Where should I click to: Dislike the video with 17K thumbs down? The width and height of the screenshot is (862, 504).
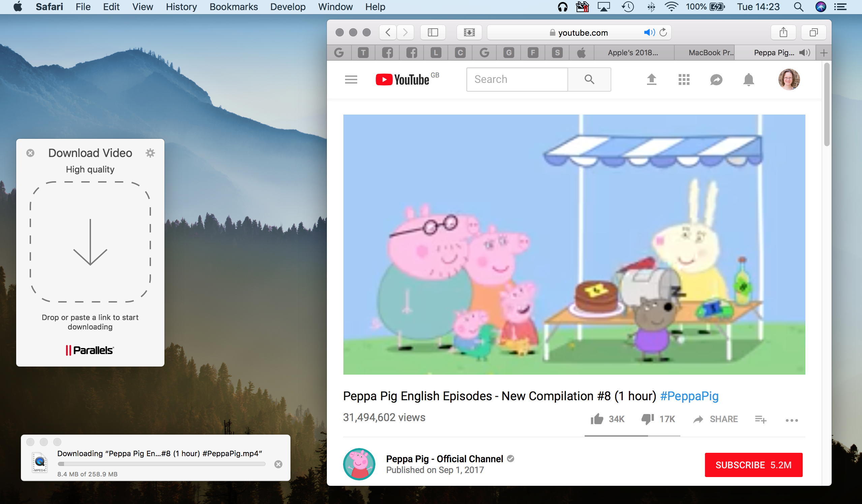click(x=658, y=419)
